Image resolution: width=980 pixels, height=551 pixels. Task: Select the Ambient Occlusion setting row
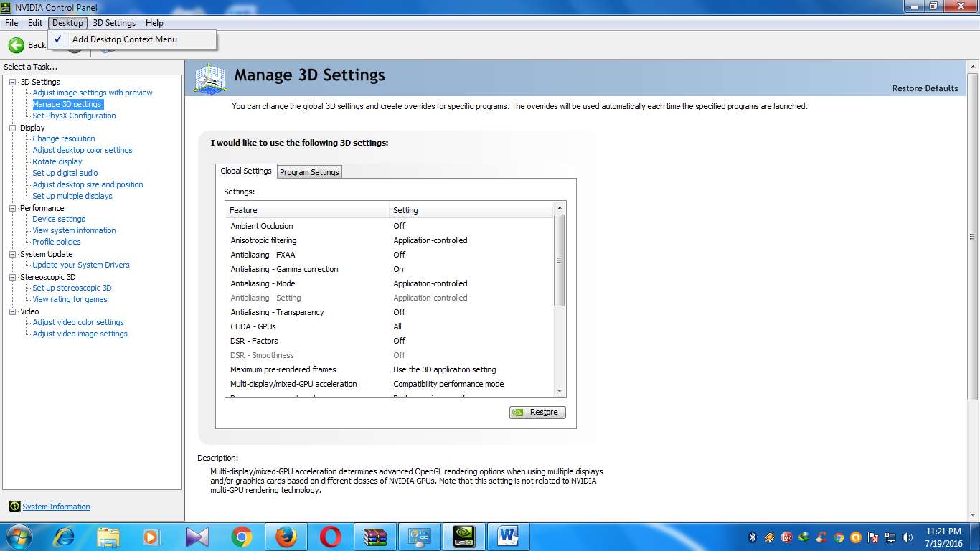[262, 226]
